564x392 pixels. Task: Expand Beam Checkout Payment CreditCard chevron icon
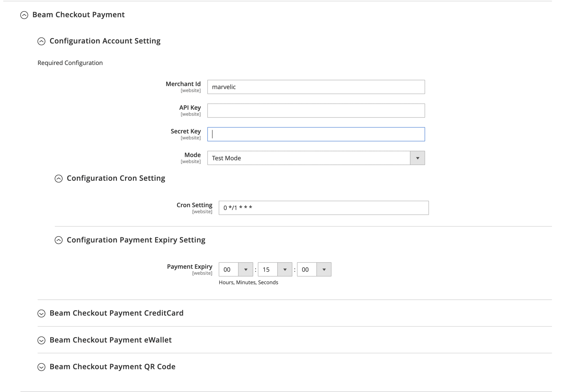click(41, 313)
